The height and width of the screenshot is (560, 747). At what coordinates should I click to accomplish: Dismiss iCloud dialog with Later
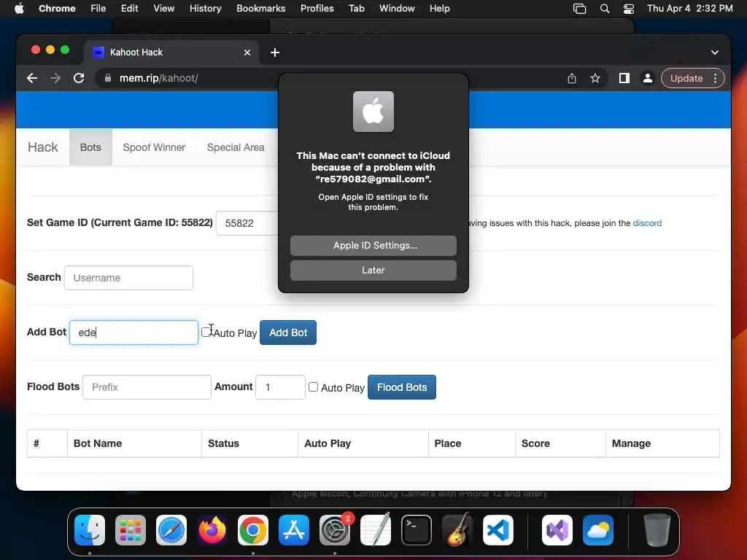coord(373,270)
